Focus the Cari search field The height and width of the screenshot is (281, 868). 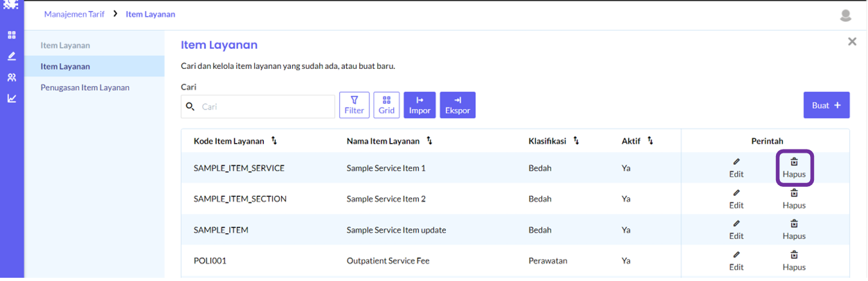(264, 106)
